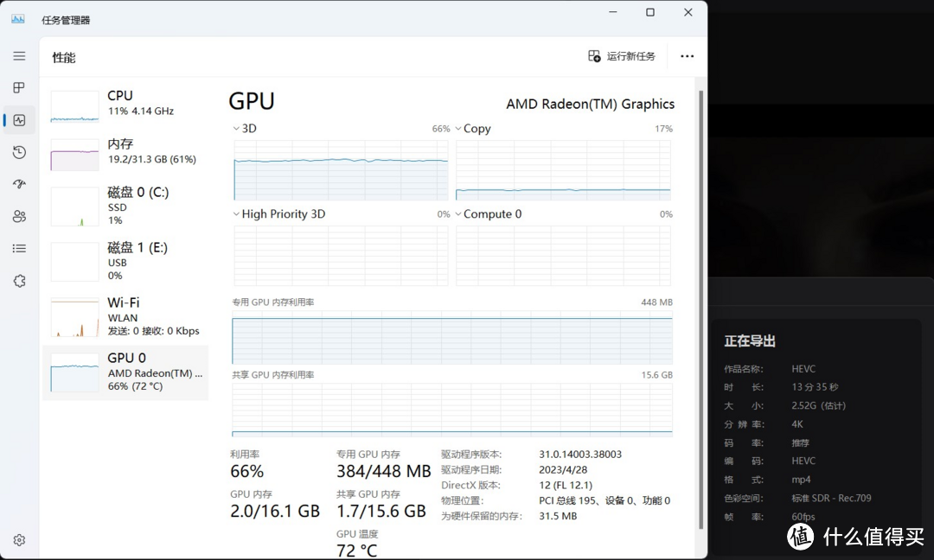Screen dimensions: 934x560
Task: Open the Details list icon
Action: 19,248
